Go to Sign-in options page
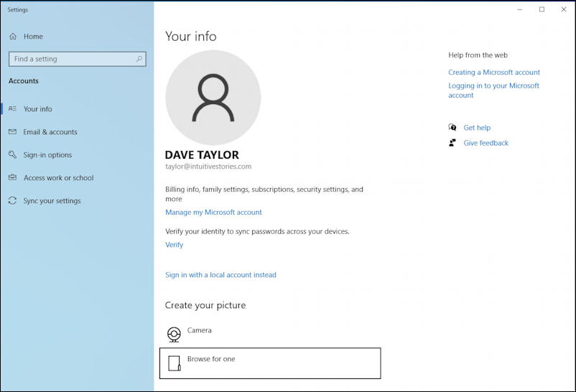This screenshot has width=576, height=392. (x=47, y=155)
